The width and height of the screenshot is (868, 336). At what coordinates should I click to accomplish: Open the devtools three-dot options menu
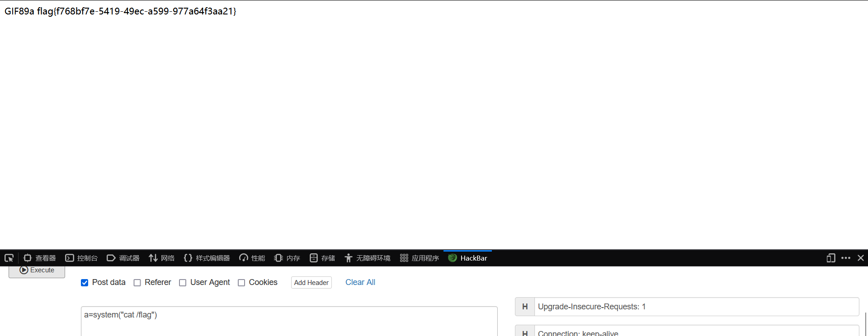846,258
